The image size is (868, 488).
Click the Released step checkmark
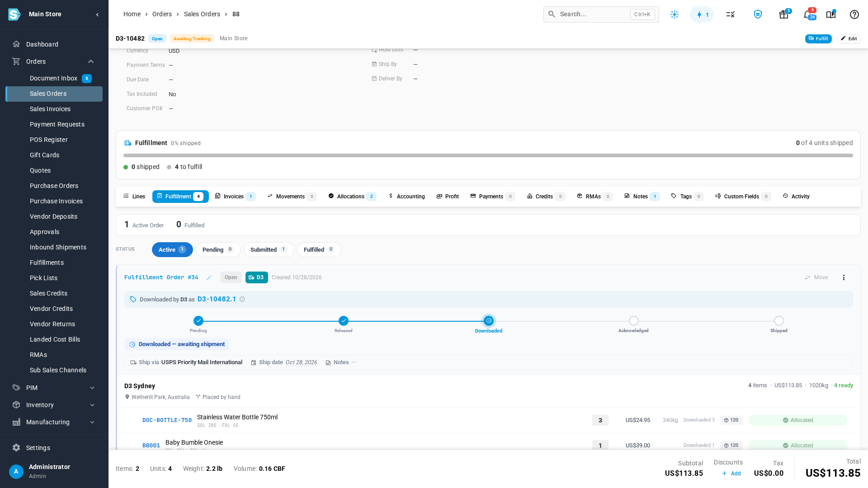(344, 321)
